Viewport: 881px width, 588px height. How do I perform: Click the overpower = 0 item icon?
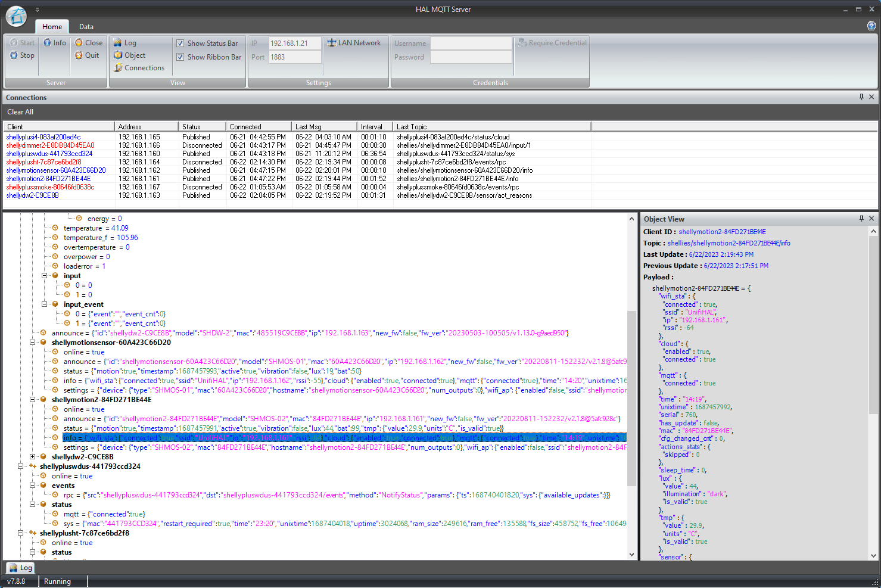coord(55,257)
